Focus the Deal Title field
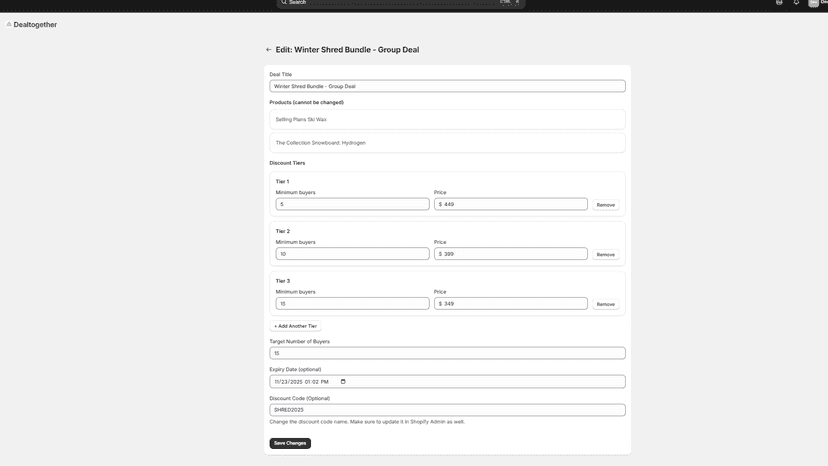Viewport: 828px width, 466px height. pyautogui.click(x=447, y=86)
